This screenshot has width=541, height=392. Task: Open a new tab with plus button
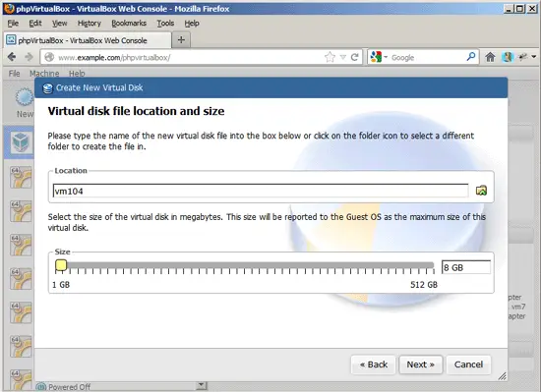click(x=181, y=40)
